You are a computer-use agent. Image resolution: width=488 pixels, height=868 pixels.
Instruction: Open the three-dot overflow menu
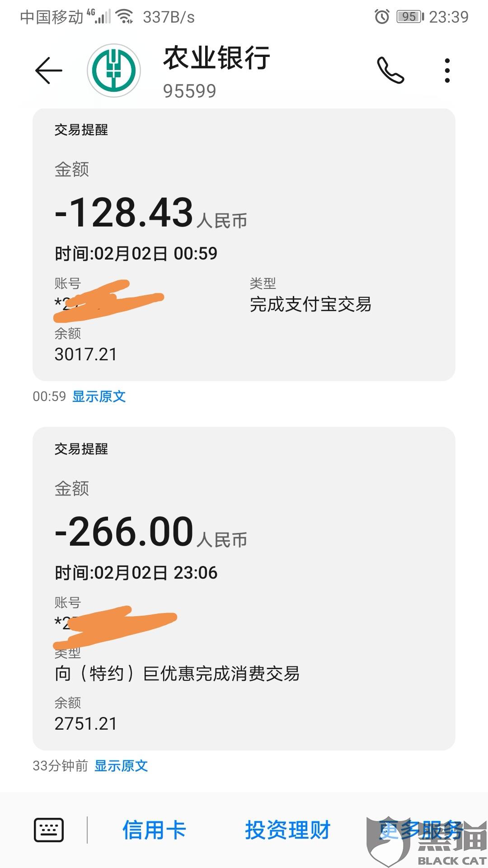(x=447, y=71)
